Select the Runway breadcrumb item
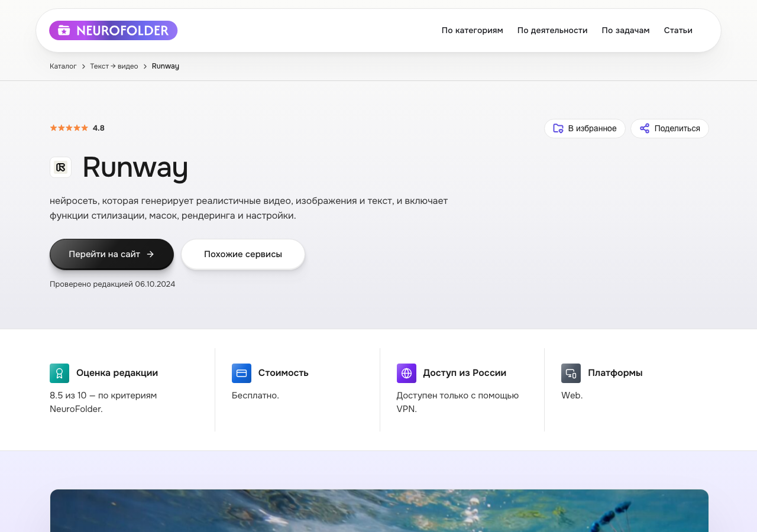 [166, 66]
